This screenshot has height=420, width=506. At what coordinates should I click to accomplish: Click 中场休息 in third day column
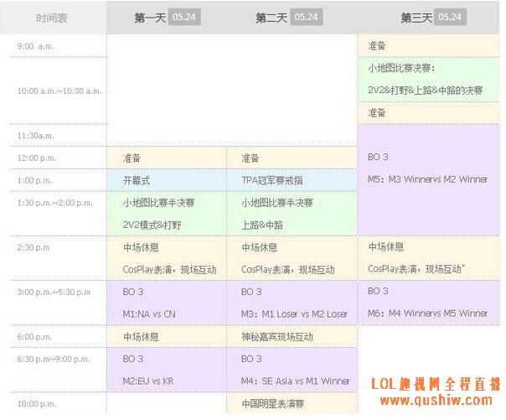tap(386, 247)
